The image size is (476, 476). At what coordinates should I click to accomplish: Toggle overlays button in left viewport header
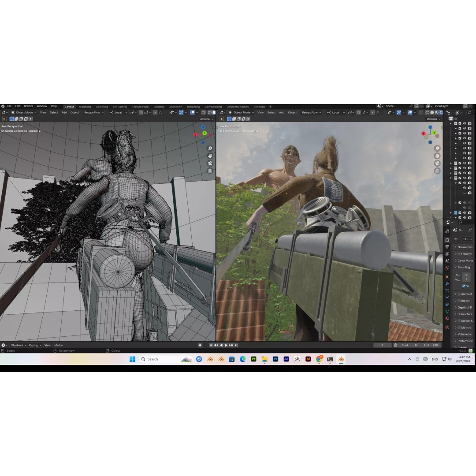(x=192, y=113)
